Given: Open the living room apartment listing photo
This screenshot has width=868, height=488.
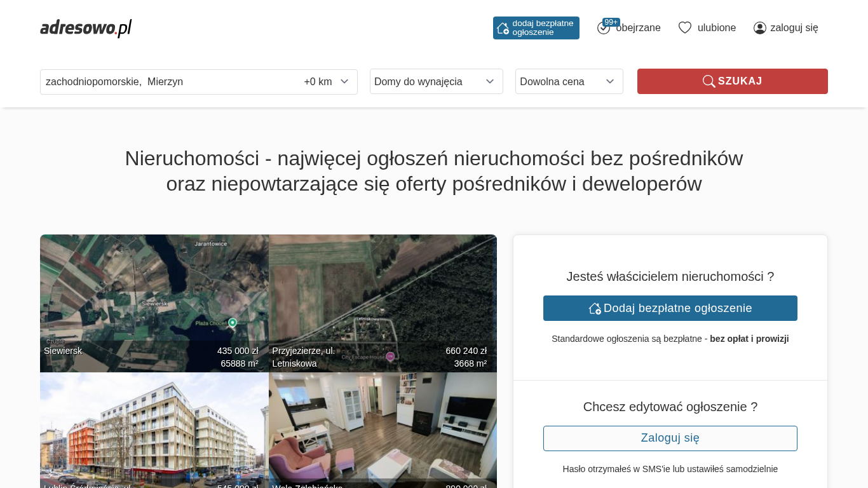Looking at the screenshot, I should pyautogui.click(x=383, y=429).
